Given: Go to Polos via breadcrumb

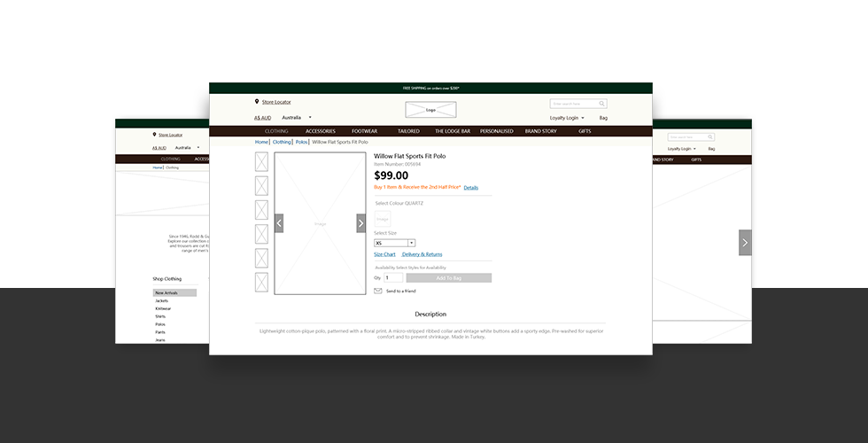Looking at the screenshot, I should [301, 142].
